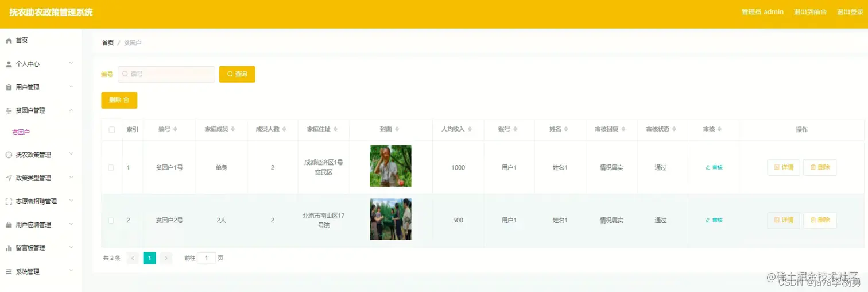Click 删除 for 贫困户2号 row
This screenshot has width=868, height=292.
tap(820, 220)
